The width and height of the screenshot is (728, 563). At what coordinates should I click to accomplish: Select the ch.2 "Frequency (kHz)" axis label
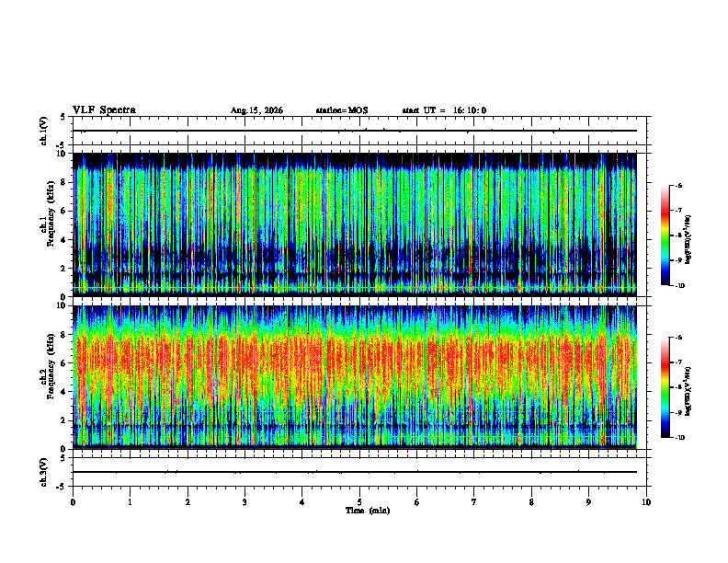(x=51, y=366)
